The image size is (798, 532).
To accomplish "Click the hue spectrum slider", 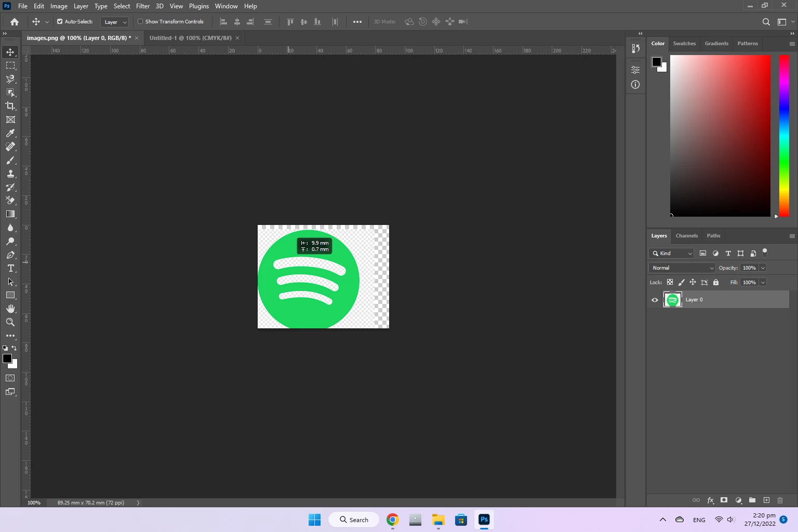I will (x=784, y=136).
